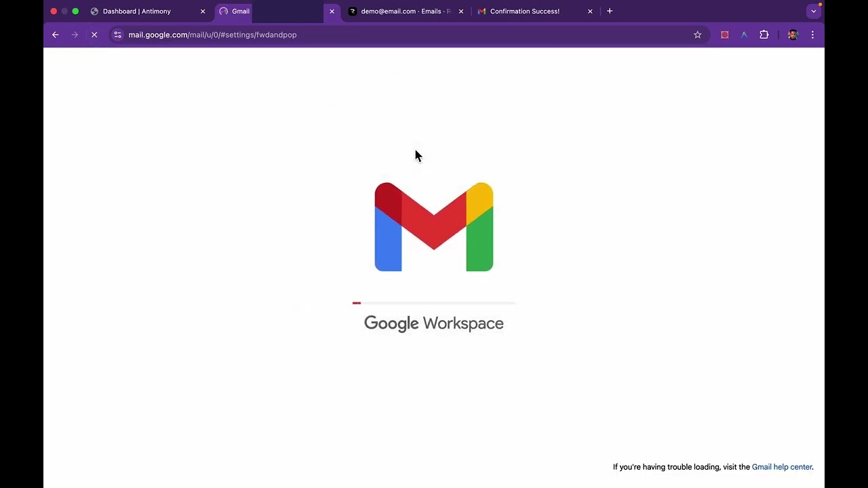Viewport: 868px width, 488px height.
Task: Click the forward navigation arrow
Action: 75,35
